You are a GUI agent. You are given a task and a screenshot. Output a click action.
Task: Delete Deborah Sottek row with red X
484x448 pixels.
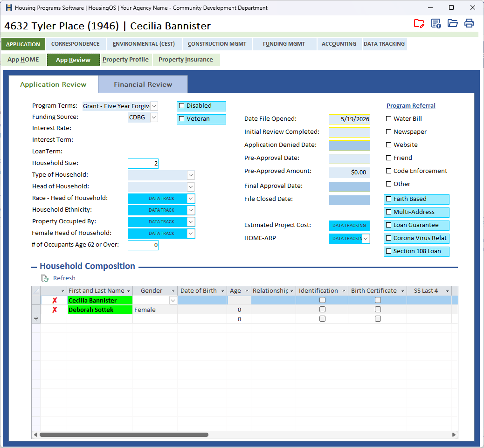[55, 310]
